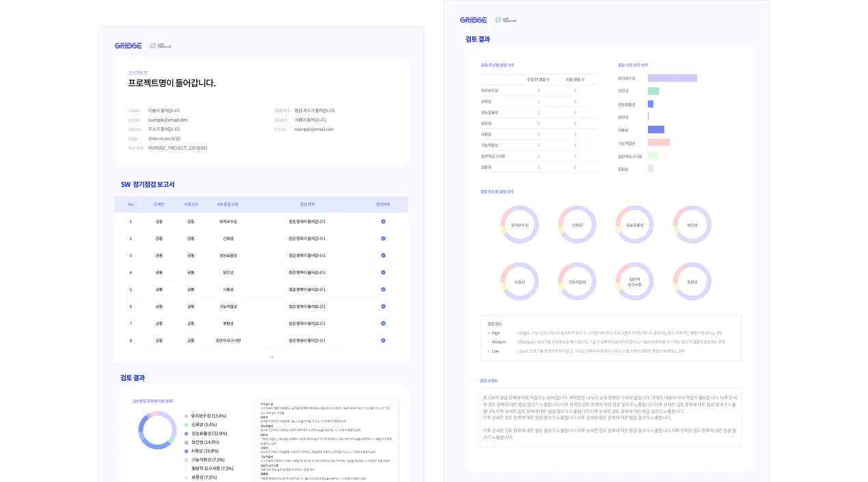Click the GRIDGE logo above the project name card
The height and width of the screenshot is (482, 868).
coord(128,46)
